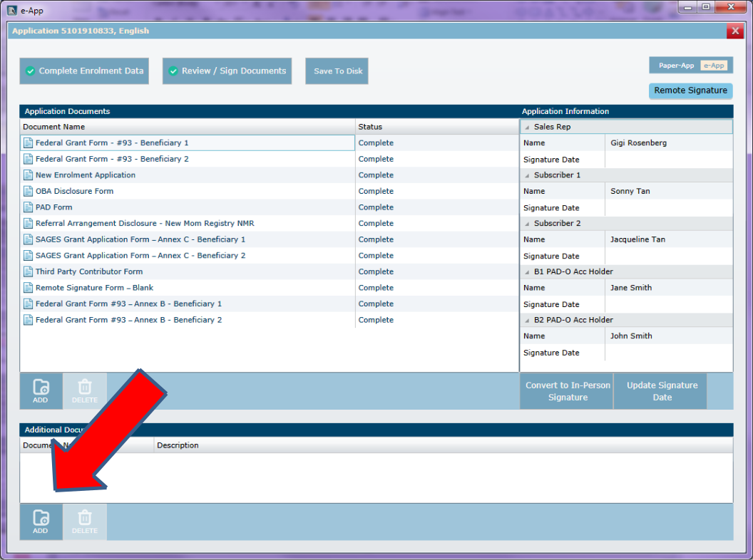This screenshot has width=753, height=560.
Task: Click Update Signature Date button
Action: 661,391
